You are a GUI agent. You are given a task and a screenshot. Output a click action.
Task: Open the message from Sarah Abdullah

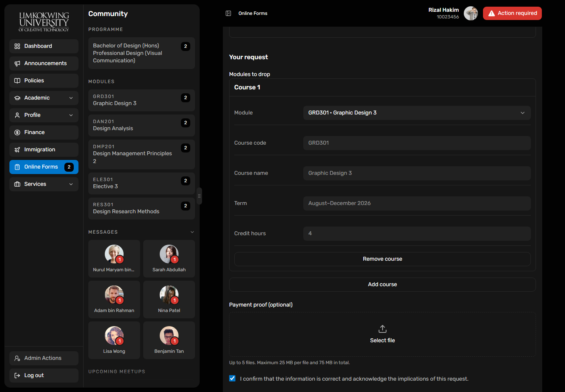click(x=169, y=259)
